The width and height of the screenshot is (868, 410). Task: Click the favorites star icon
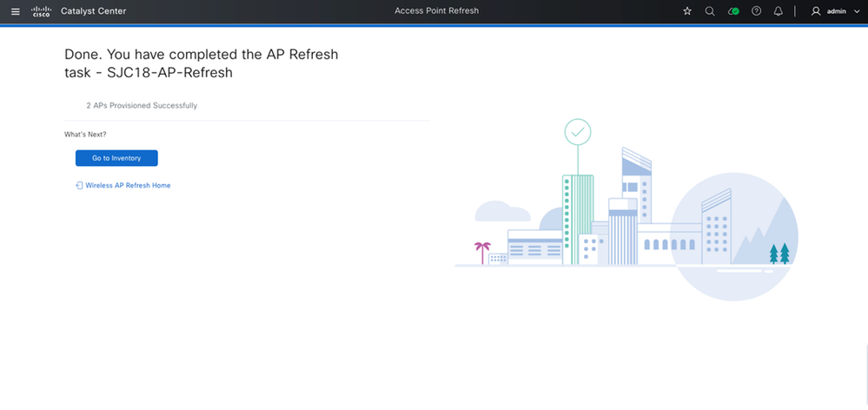pyautogui.click(x=687, y=11)
